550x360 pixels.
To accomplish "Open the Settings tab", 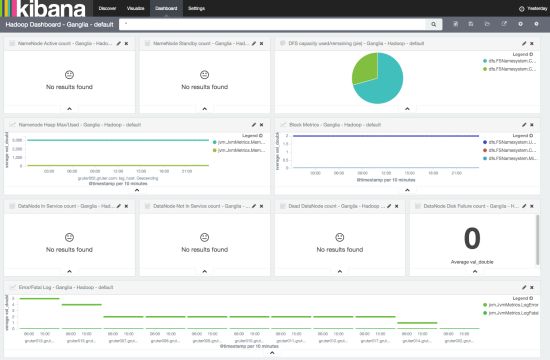I will (x=196, y=8).
